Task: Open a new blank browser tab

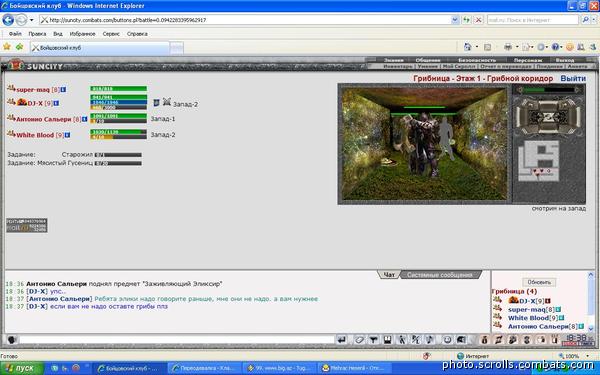Action: coord(176,48)
